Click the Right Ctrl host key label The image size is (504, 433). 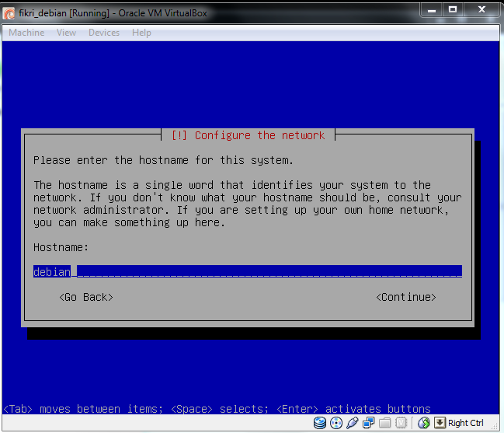tap(465, 423)
